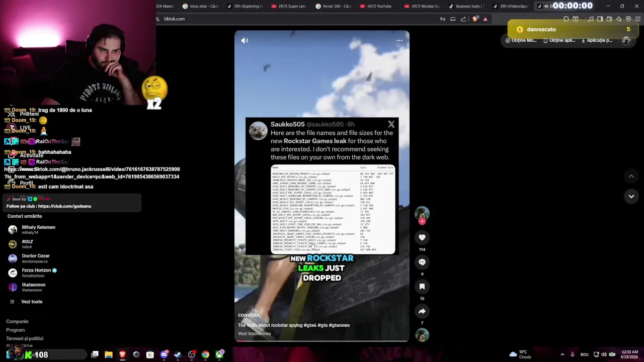Open the Leo AI sparkle icon
Image resolution: width=644 pixels, height=362 pixels.
[x=619, y=19]
